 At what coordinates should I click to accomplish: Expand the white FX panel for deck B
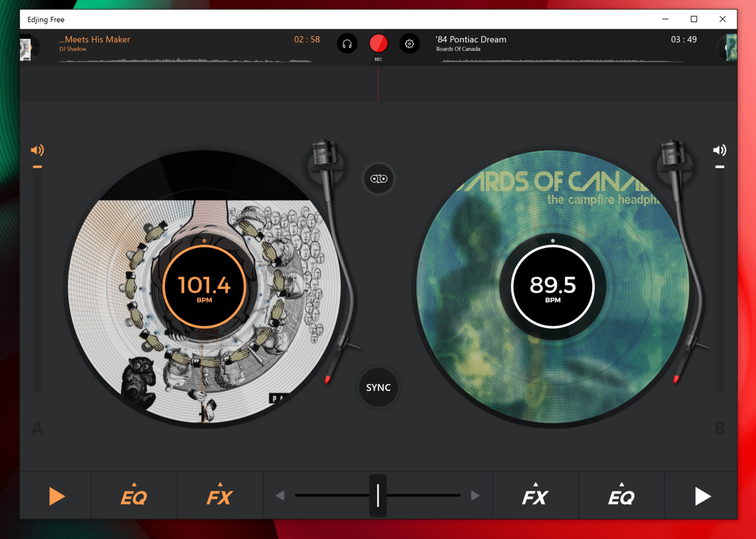coord(535,495)
